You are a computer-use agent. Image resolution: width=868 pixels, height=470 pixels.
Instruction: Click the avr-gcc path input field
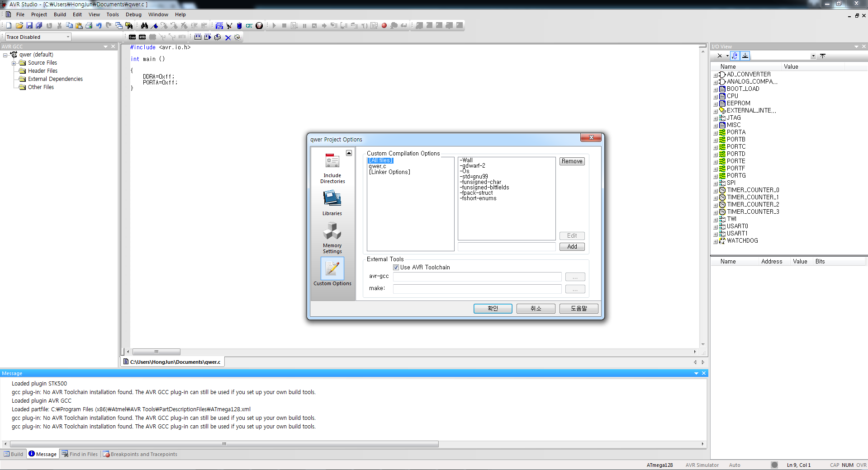(477, 277)
